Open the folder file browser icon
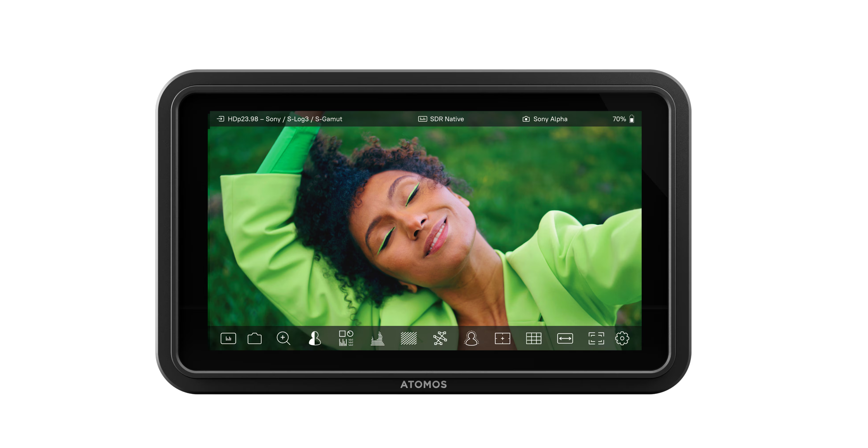Viewport: 868px width, 448px height. coord(255,338)
